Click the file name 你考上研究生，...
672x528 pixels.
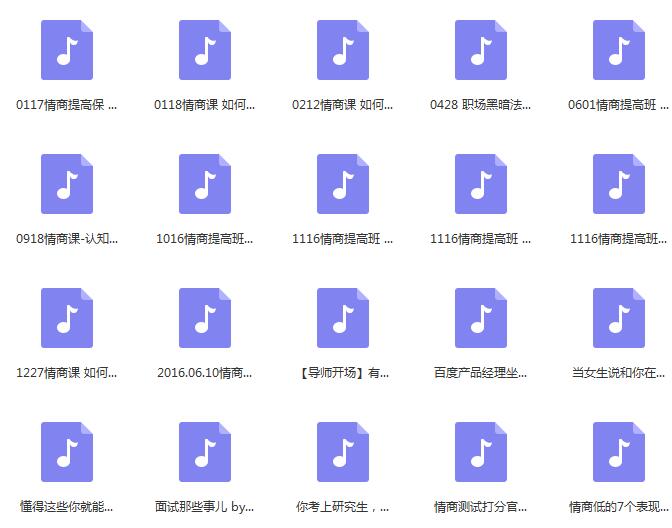click(342, 507)
